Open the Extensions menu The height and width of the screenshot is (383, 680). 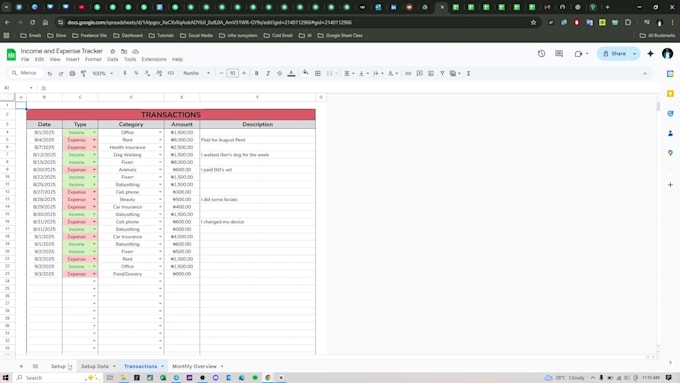154,59
